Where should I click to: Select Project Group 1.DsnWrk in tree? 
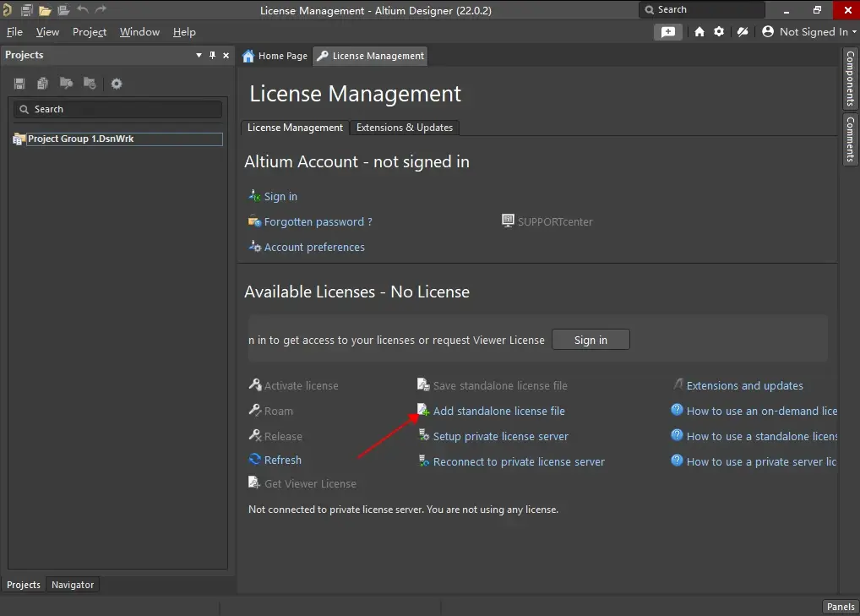pos(81,139)
